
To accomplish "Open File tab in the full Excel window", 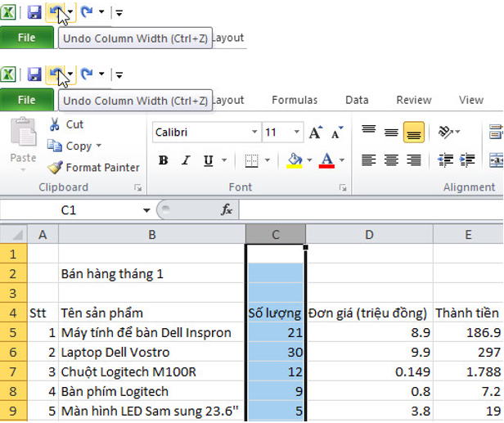I will coord(27,100).
